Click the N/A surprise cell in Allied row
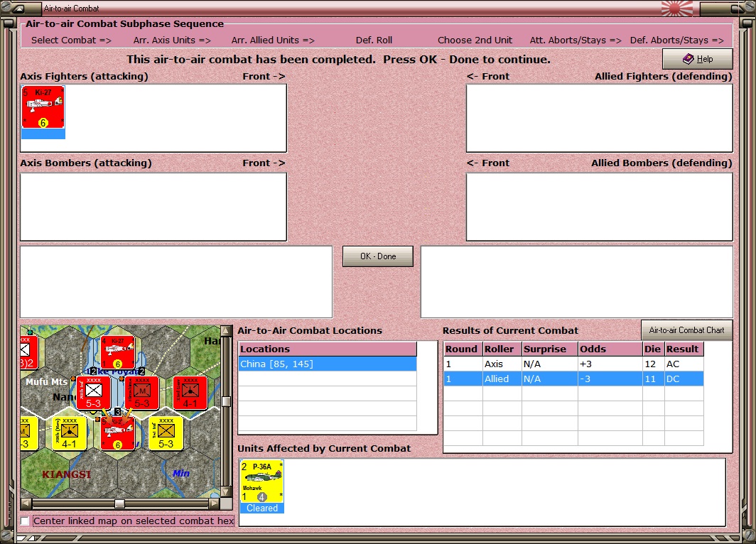 [x=550, y=379]
